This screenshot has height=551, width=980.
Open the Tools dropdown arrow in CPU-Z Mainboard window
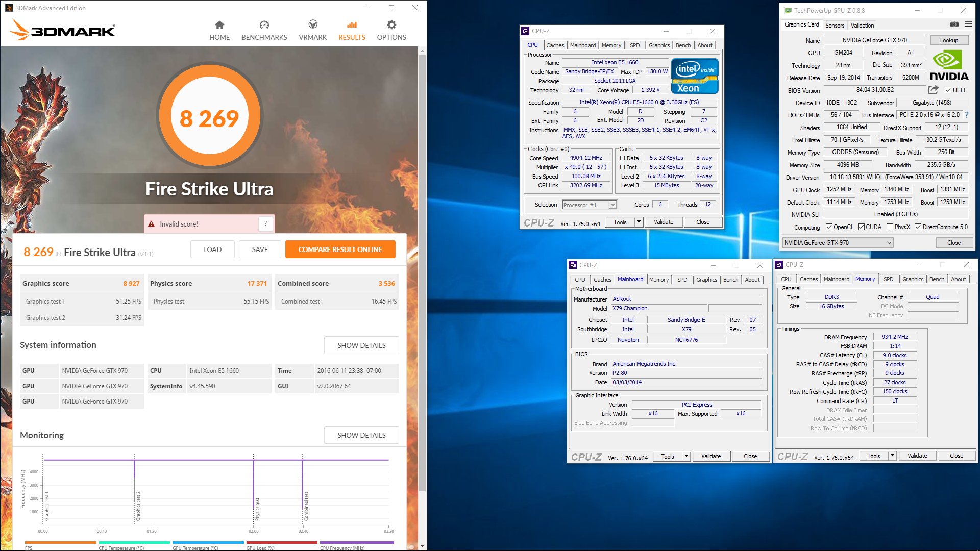[686, 456]
